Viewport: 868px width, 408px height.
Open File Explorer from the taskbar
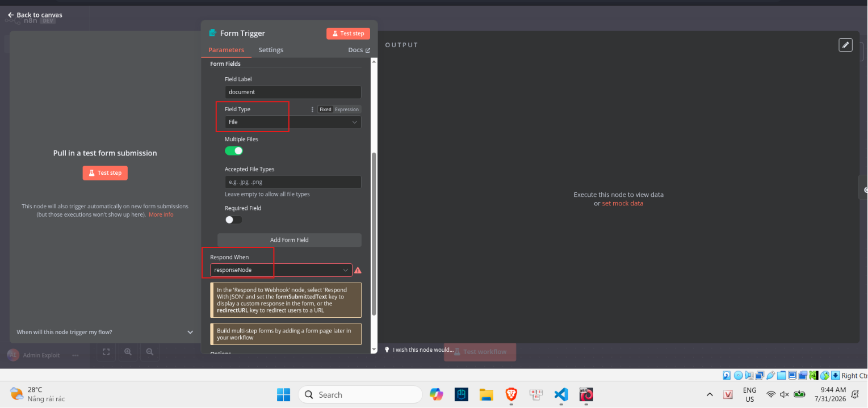pos(486,394)
